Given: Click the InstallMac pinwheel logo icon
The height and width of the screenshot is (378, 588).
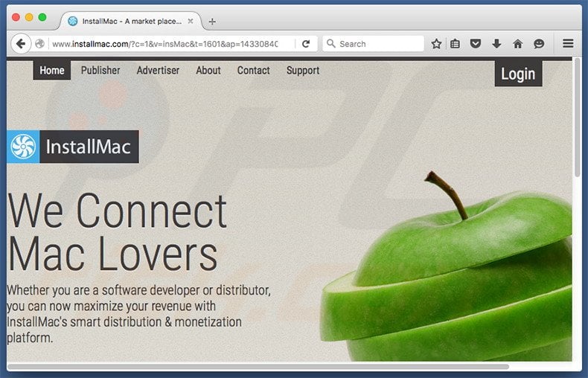Looking at the screenshot, I should tap(23, 147).
